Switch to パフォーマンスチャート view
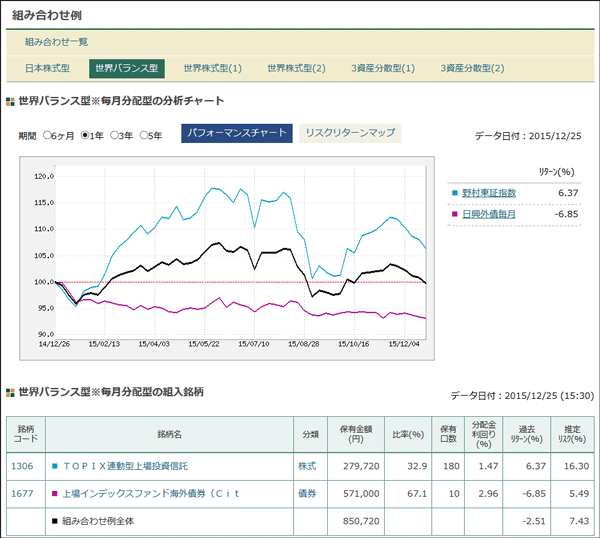The height and width of the screenshot is (538, 600). click(x=236, y=134)
